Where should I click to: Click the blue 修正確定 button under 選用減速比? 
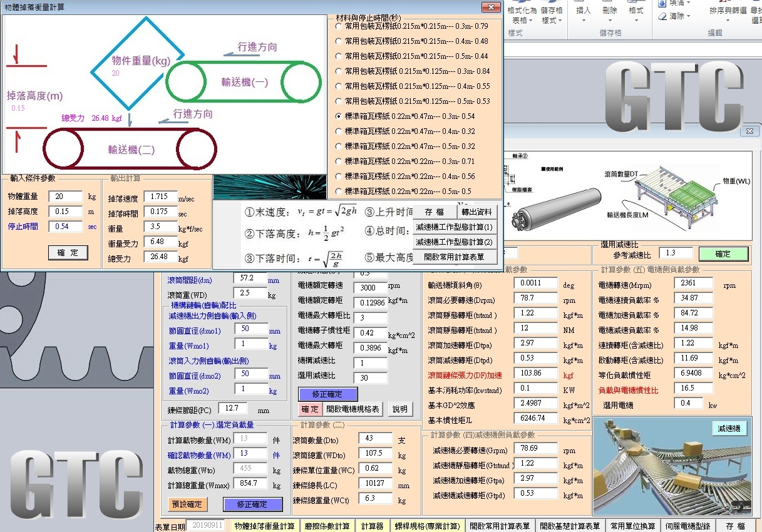[x=327, y=394]
